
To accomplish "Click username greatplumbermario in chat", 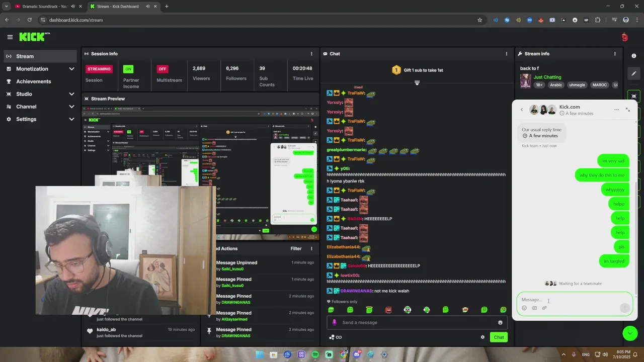I will pos(347,150).
